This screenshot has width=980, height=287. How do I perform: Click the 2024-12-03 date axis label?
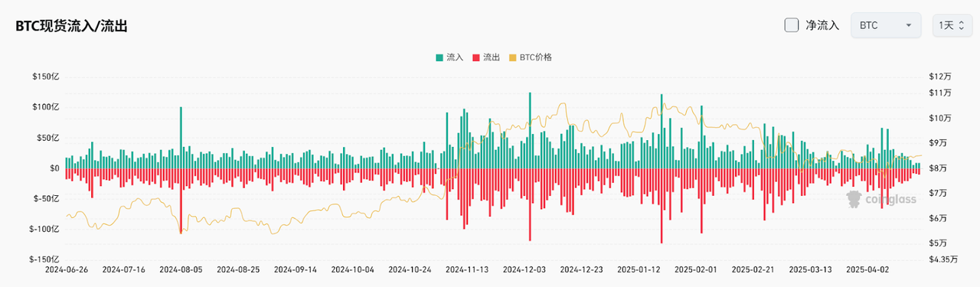(x=524, y=269)
